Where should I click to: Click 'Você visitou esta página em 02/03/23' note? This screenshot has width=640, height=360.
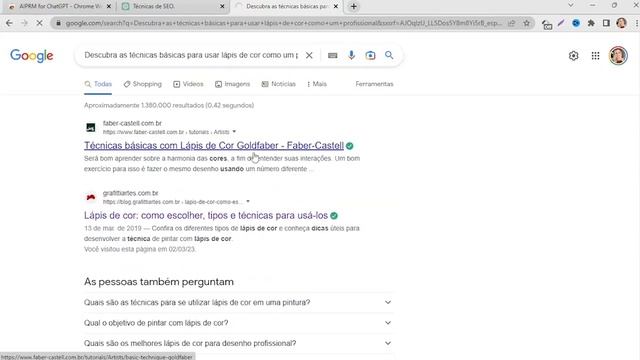(x=140, y=249)
